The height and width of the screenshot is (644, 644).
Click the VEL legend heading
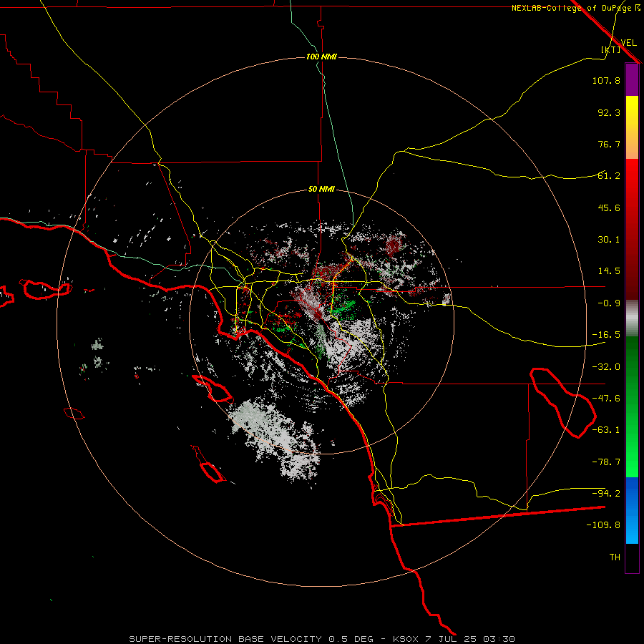(x=628, y=43)
